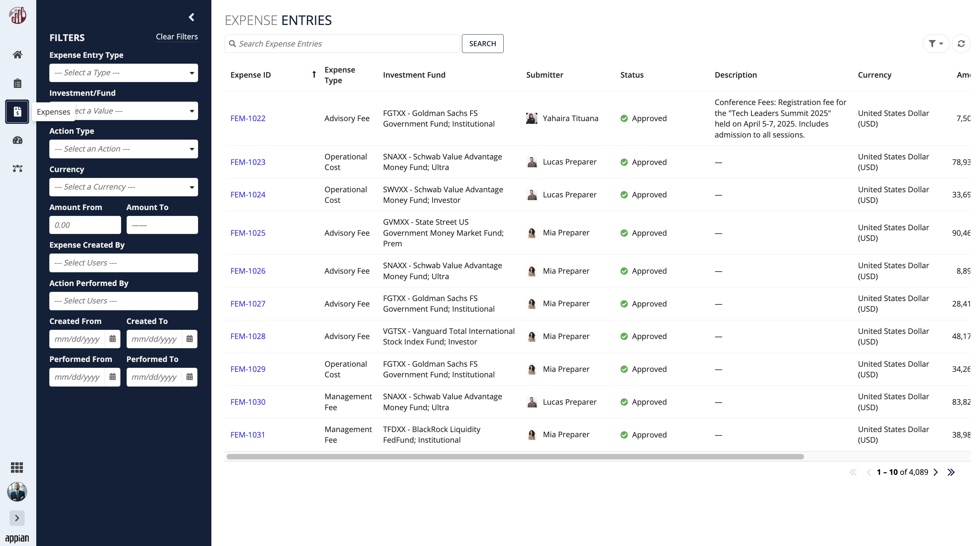Expand the Action Type dropdown
The image size is (980, 546).
click(x=124, y=149)
